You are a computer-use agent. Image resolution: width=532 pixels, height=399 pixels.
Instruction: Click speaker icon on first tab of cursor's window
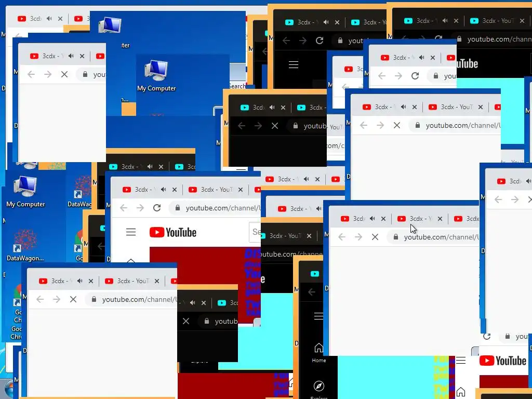pyautogui.click(x=373, y=219)
